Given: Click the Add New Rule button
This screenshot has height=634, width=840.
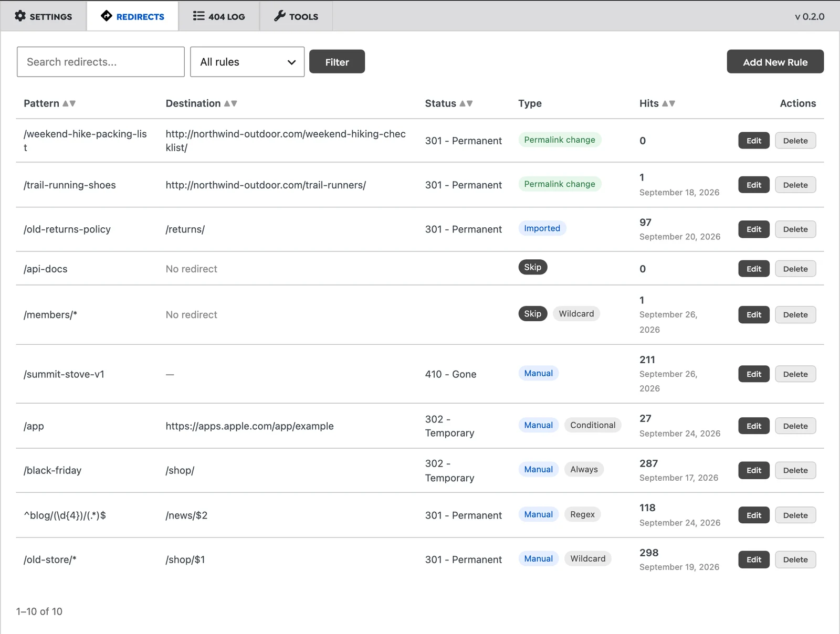Looking at the screenshot, I should pos(775,62).
